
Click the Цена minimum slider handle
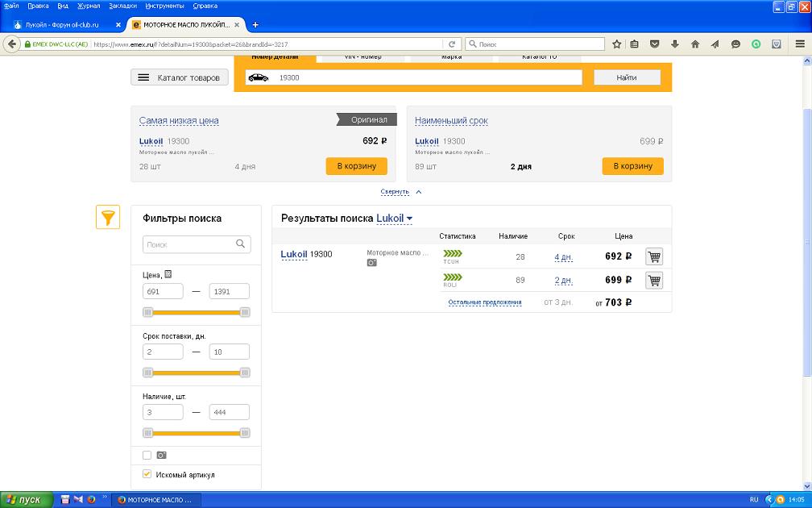148,312
